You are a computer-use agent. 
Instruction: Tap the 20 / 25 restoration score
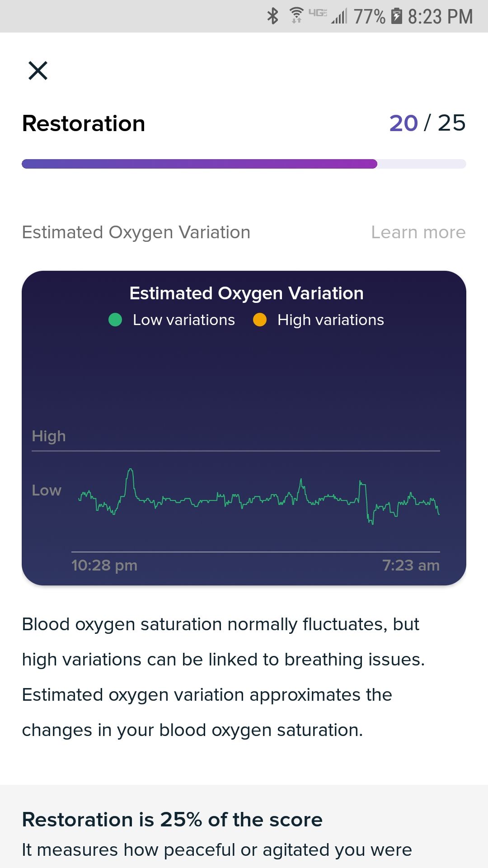point(427,123)
